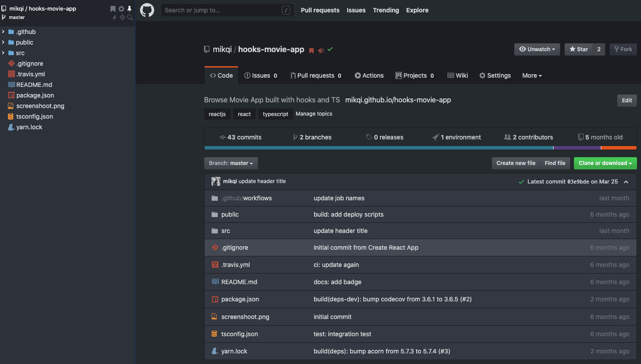
Task: Open 43 commits link
Action: coord(241,137)
